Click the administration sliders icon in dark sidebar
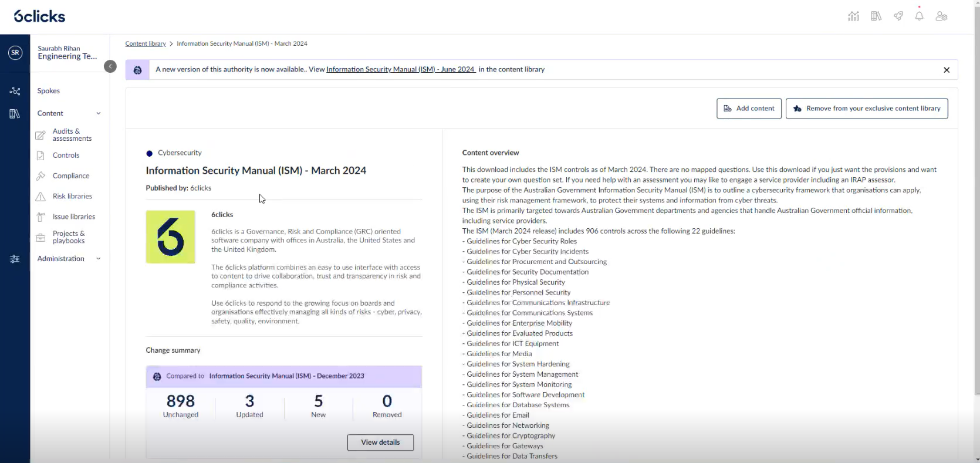Image resolution: width=980 pixels, height=463 pixels. (x=15, y=259)
